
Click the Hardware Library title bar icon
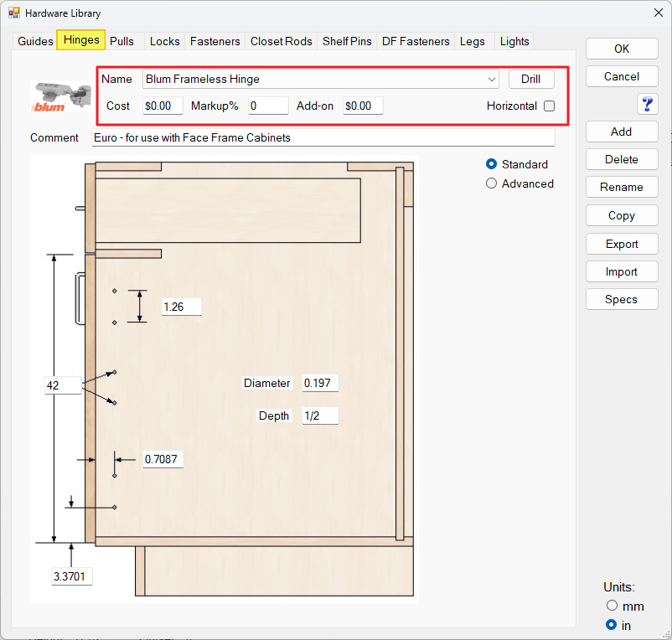point(14,13)
